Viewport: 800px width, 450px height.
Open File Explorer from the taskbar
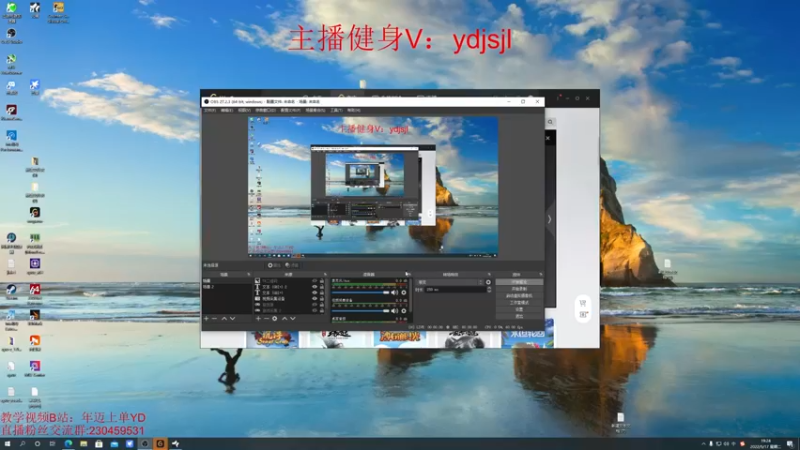pos(83,444)
